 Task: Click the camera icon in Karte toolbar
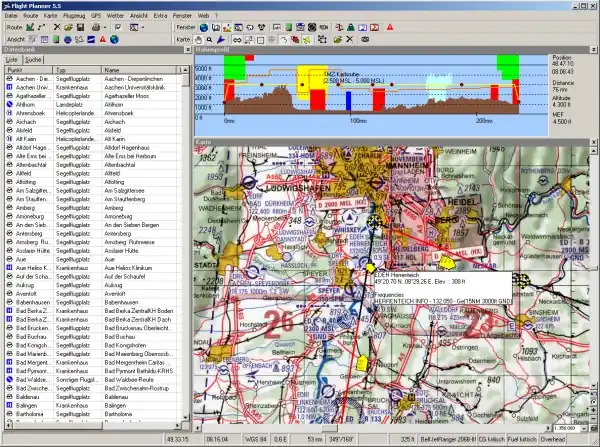point(365,39)
